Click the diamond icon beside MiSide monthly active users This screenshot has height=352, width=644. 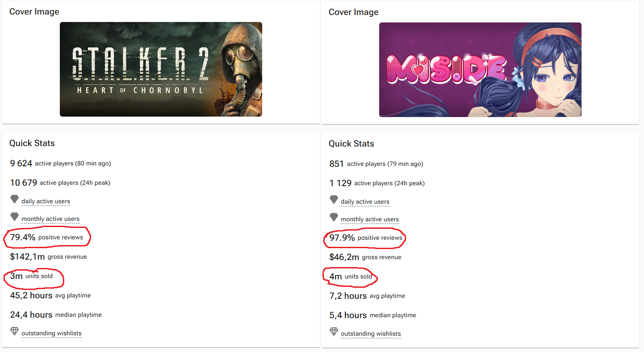click(x=334, y=218)
